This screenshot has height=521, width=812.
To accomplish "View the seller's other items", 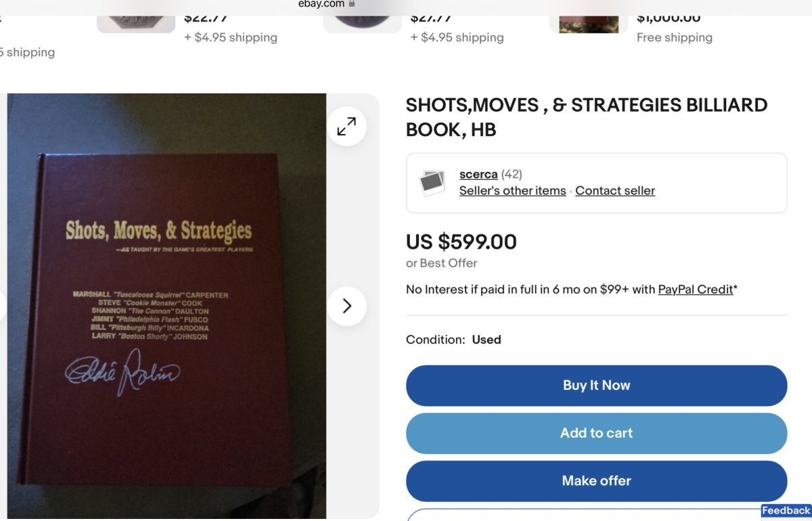I will click(x=512, y=191).
